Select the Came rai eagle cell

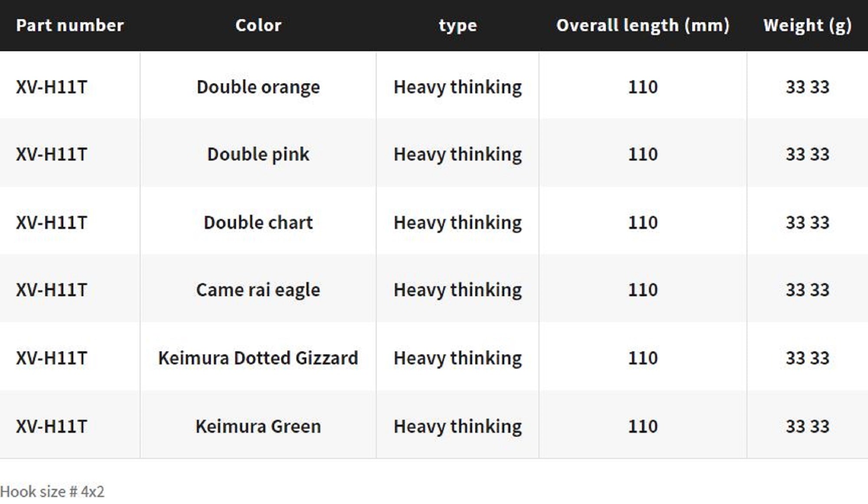(x=258, y=290)
